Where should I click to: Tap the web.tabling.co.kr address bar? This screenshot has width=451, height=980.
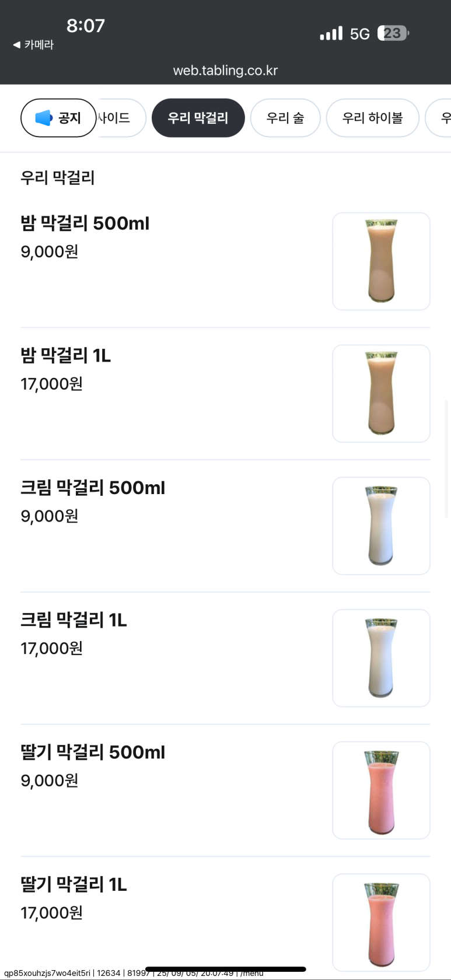pyautogui.click(x=225, y=71)
